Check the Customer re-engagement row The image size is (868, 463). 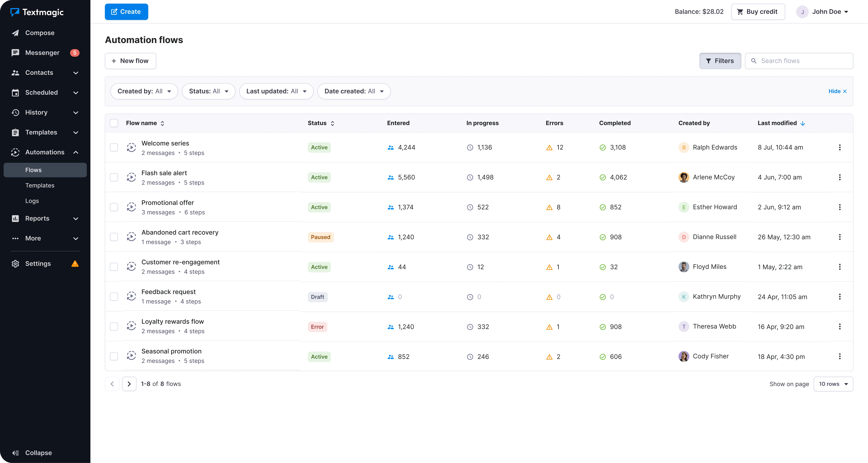click(x=114, y=267)
